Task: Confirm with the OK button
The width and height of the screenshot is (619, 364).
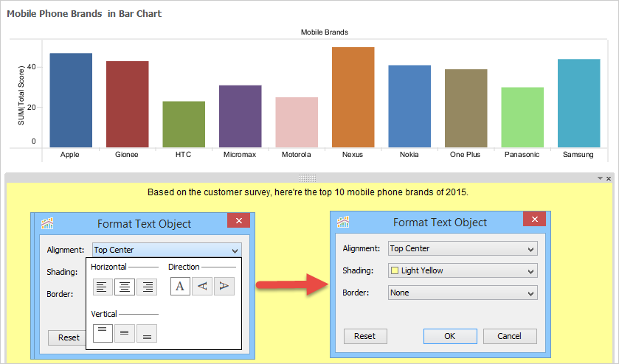Action: coord(450,336)
